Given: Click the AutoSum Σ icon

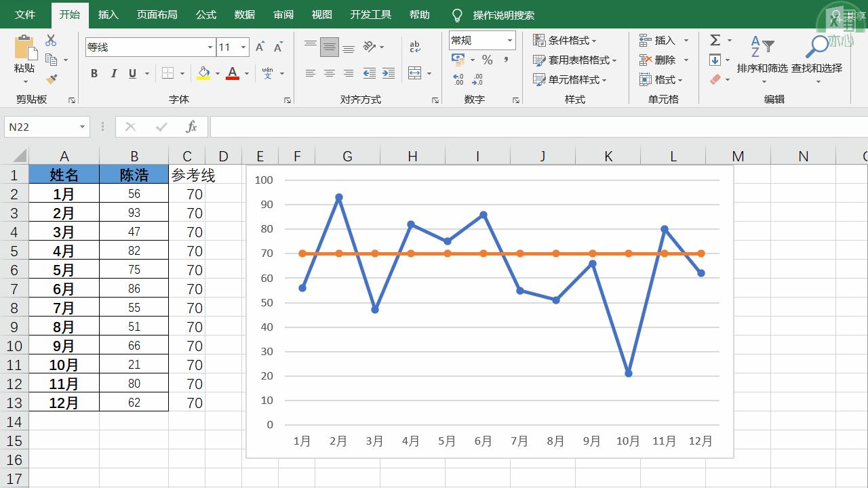Looking at the screenshot, I should click(714, 40).
